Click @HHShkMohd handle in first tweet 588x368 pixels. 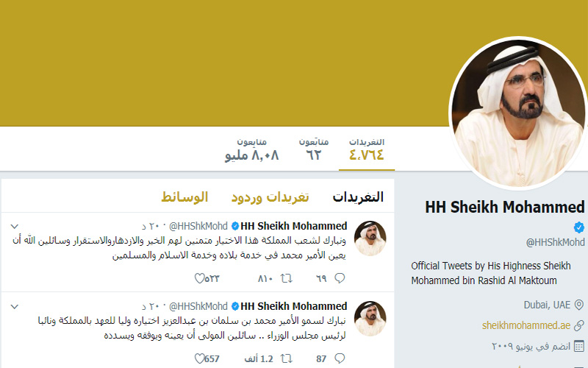coord(198,226)
